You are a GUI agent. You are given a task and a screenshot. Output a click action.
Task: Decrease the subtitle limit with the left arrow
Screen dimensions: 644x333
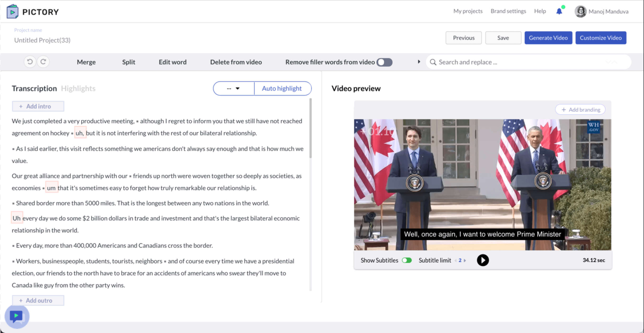(x=456, y=260)
